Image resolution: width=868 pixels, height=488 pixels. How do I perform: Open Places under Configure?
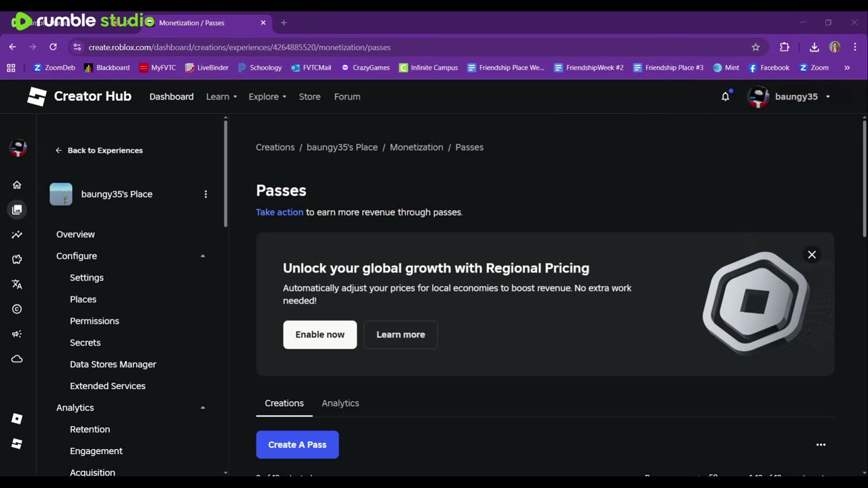83,300
